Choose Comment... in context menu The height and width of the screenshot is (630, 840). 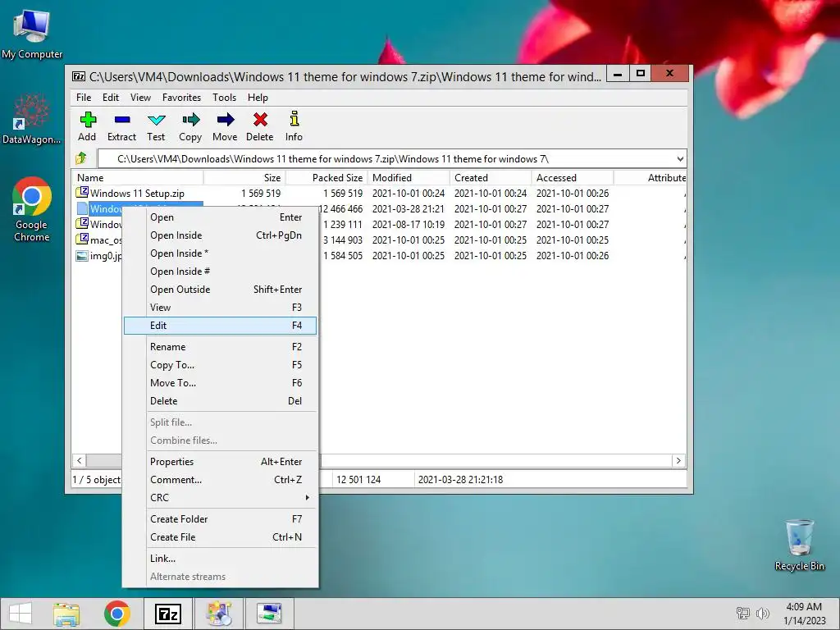220,479
